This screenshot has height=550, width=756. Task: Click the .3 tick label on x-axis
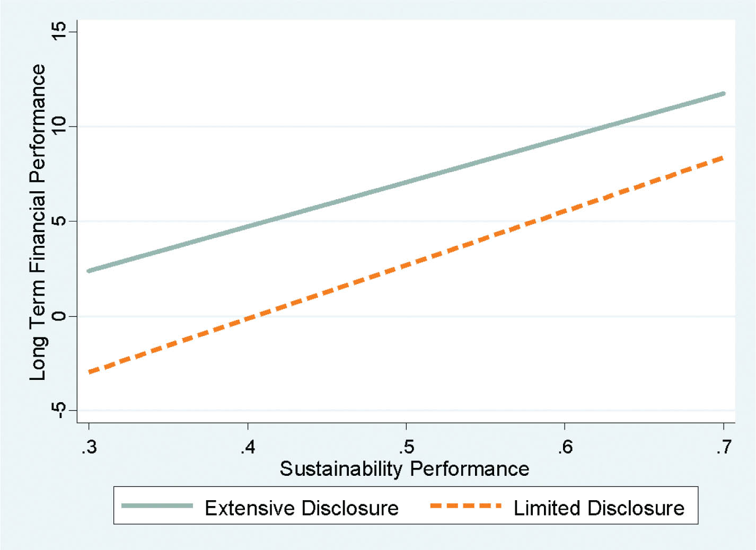pos(89,447)
